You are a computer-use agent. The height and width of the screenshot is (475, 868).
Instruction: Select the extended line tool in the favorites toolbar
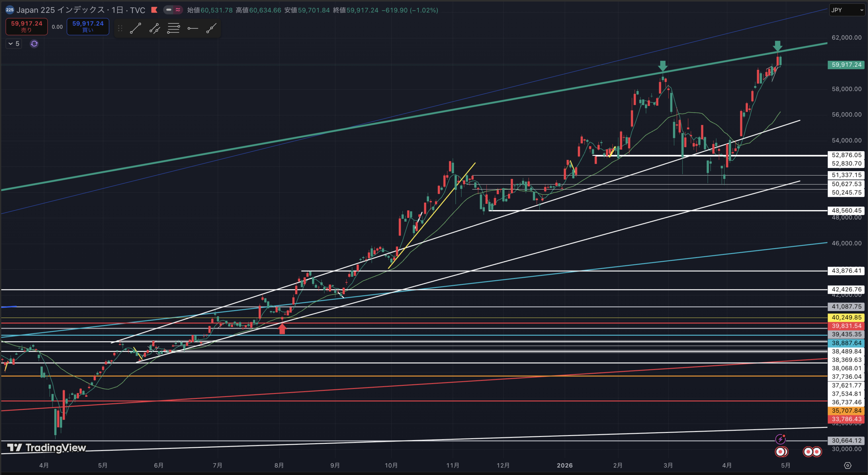[211, 28]
